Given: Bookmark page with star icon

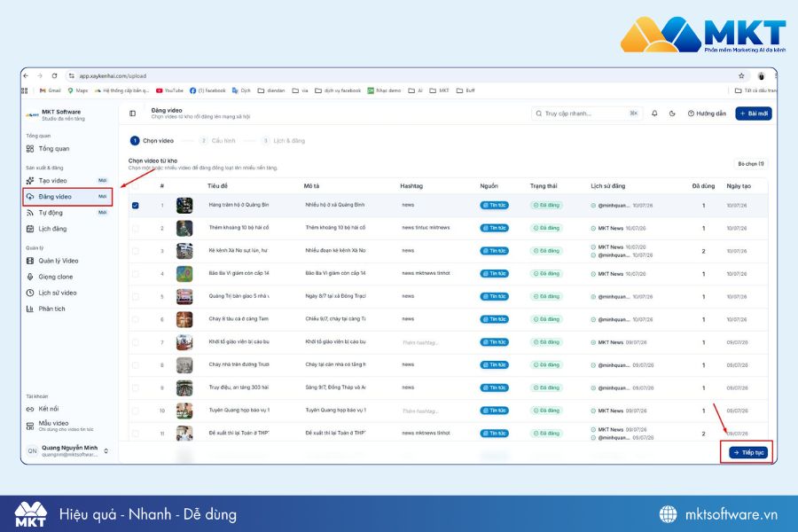Looking at the screenshot, I should (741, 76).
